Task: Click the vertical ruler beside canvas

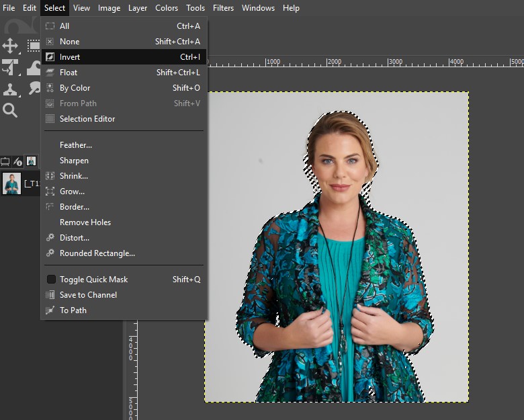Action: tap(132, 370)
